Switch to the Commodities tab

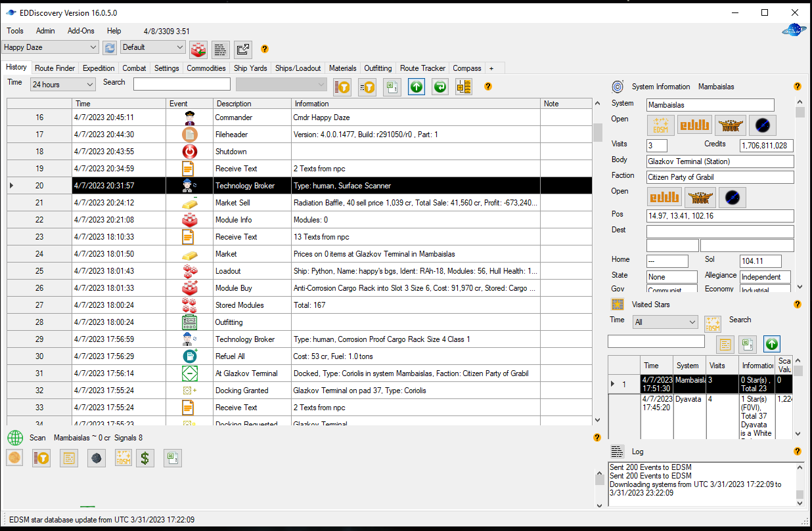coord(206,68)
